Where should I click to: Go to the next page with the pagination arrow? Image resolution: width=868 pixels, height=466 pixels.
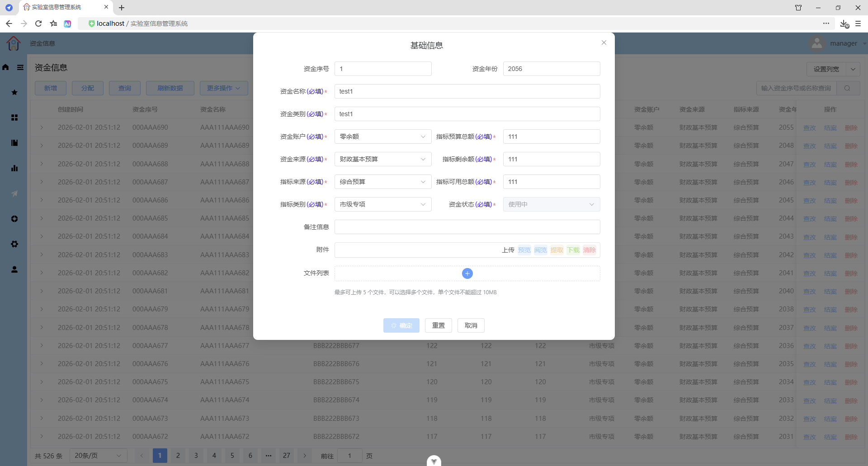tap(305, 456)
